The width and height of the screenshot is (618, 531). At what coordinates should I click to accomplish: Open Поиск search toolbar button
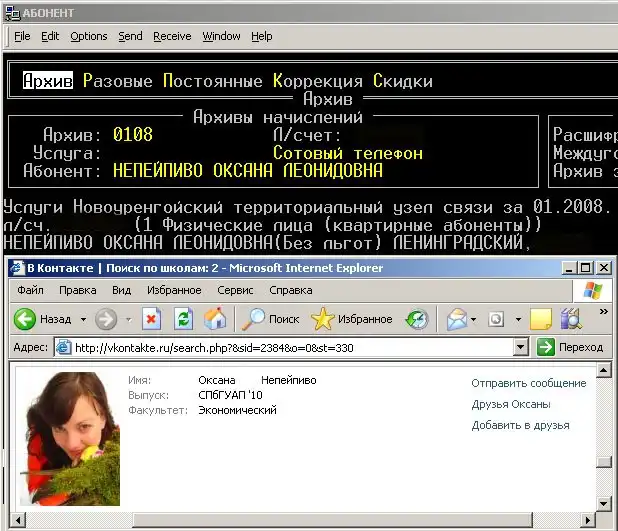[270, 319]
